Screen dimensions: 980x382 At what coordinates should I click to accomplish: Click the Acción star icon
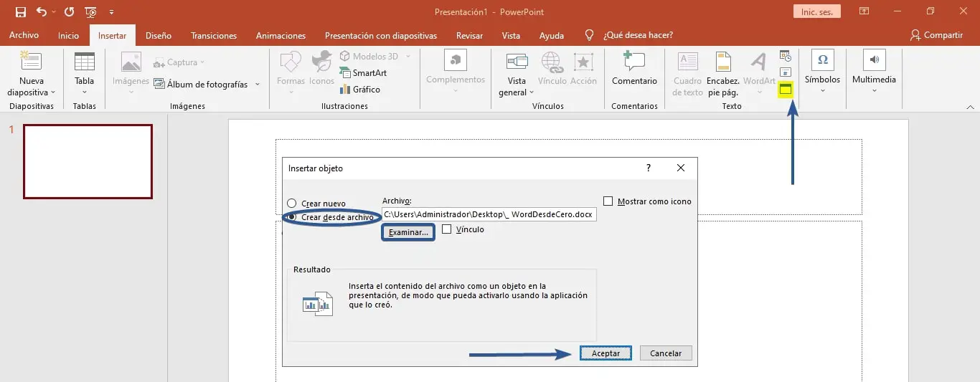(583, 62)
